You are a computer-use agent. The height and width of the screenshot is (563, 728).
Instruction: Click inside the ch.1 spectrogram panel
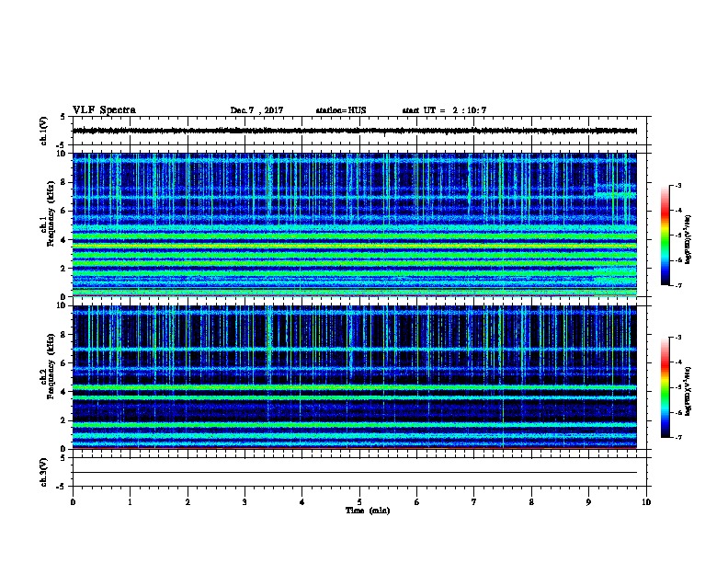click(355, 224)
